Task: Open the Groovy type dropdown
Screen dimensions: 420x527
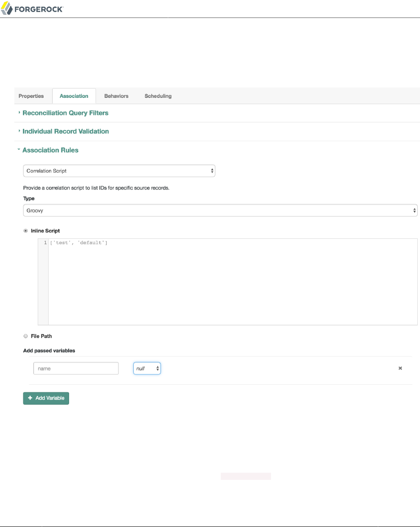Action: click(x=220, y=210)
